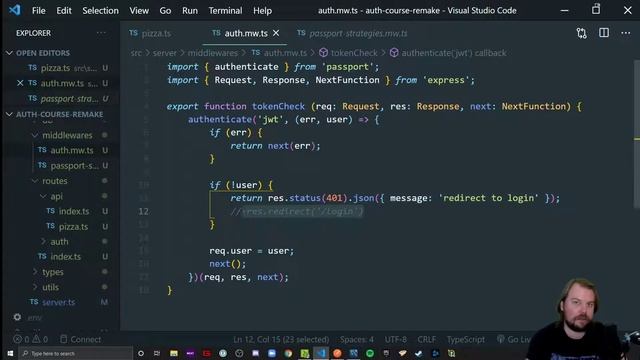Viewport: 640px width, 360px height.
Task: Open the Go menu
Action: (x=165, y=11)
